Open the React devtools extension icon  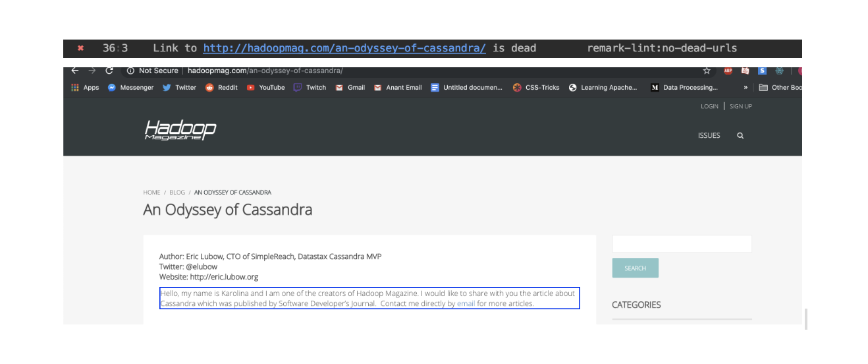780,71
